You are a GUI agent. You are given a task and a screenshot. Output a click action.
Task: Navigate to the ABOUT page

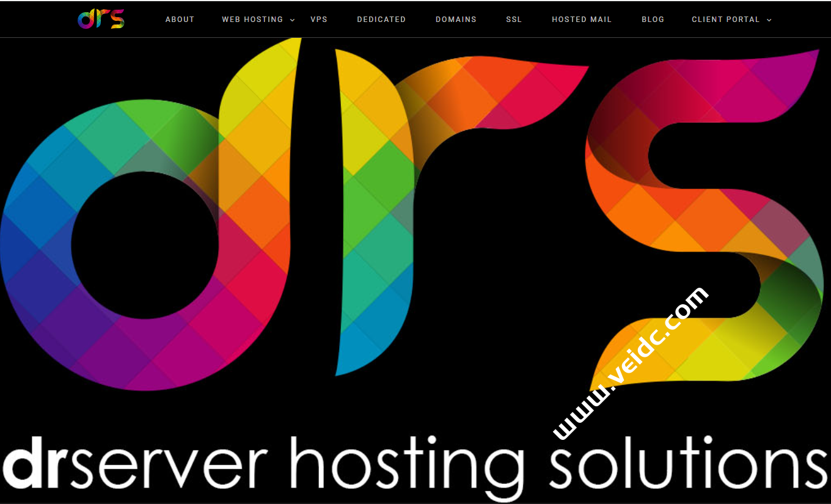click(x=180, y=19)
